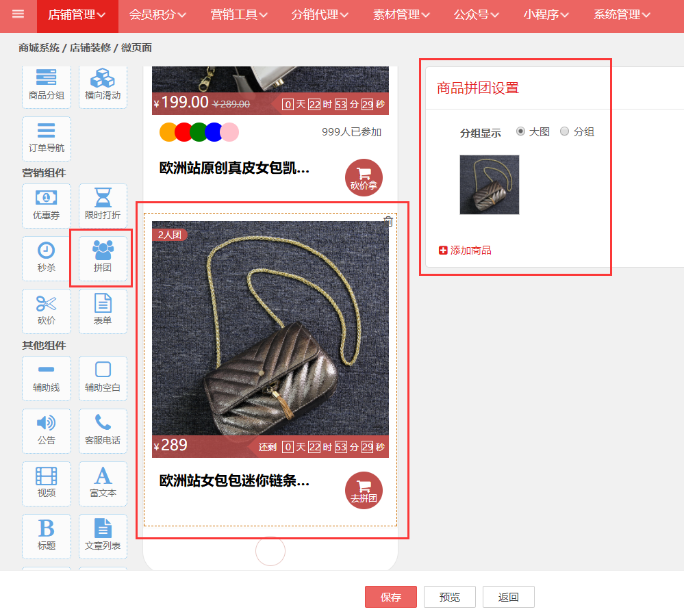The image size is (684, 616).
Task: Add the 客服电话 phone component
Action: [x=103, y=431]
